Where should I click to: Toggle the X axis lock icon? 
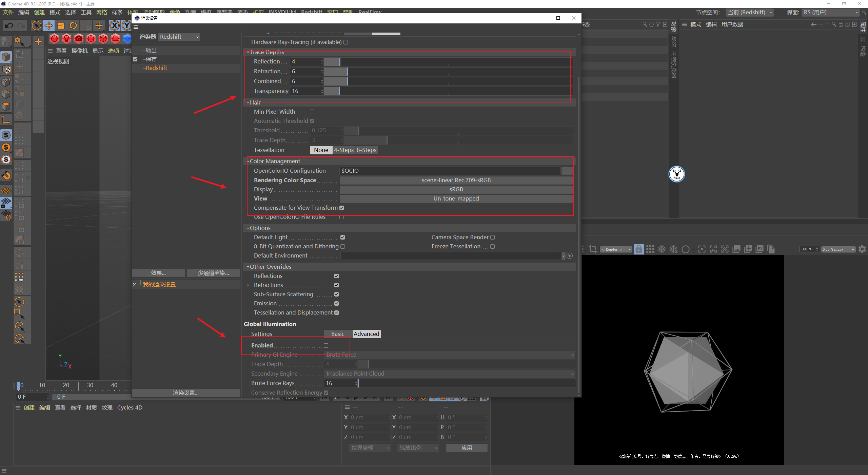point(115,25)
